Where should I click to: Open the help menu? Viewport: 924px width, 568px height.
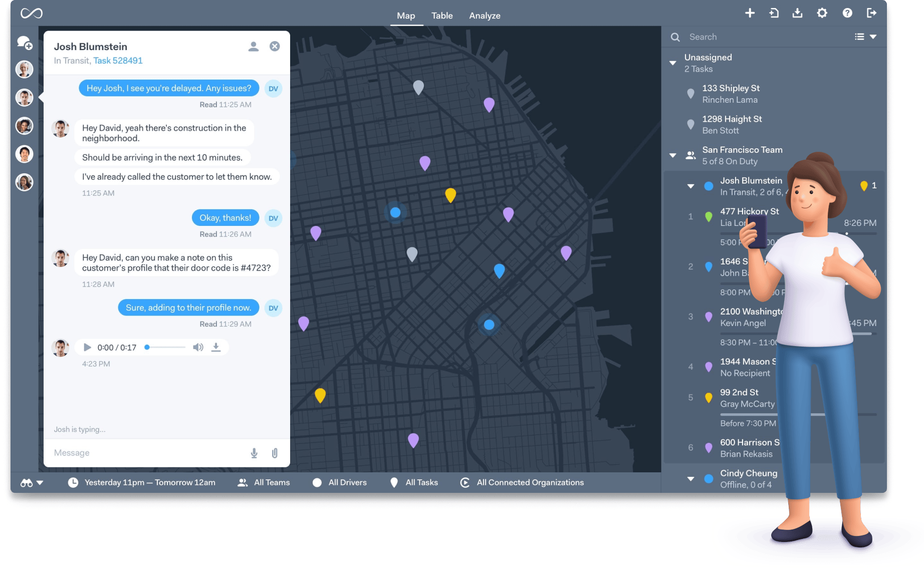pos(848,13)
